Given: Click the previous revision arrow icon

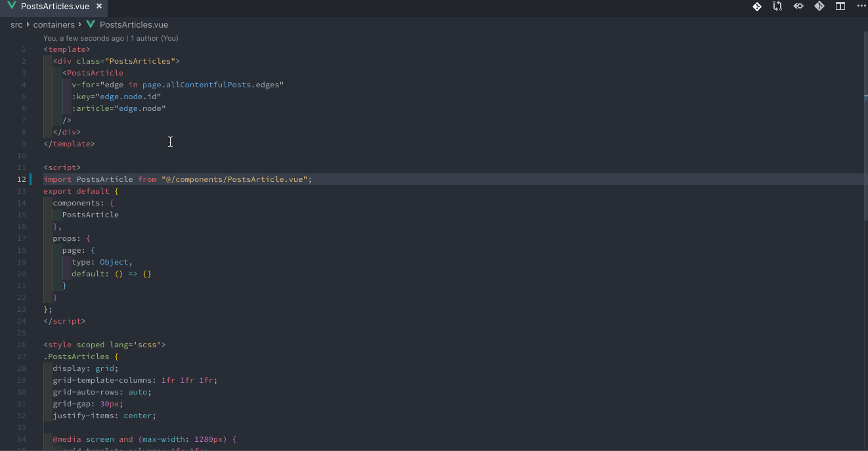Looking at the screenshot, I should (x=798, y=7).
